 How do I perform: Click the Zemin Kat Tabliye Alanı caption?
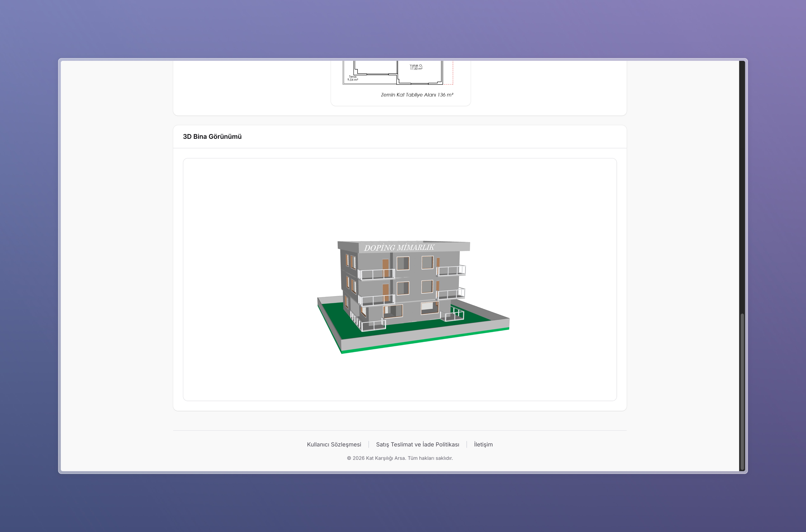(417, 95)
